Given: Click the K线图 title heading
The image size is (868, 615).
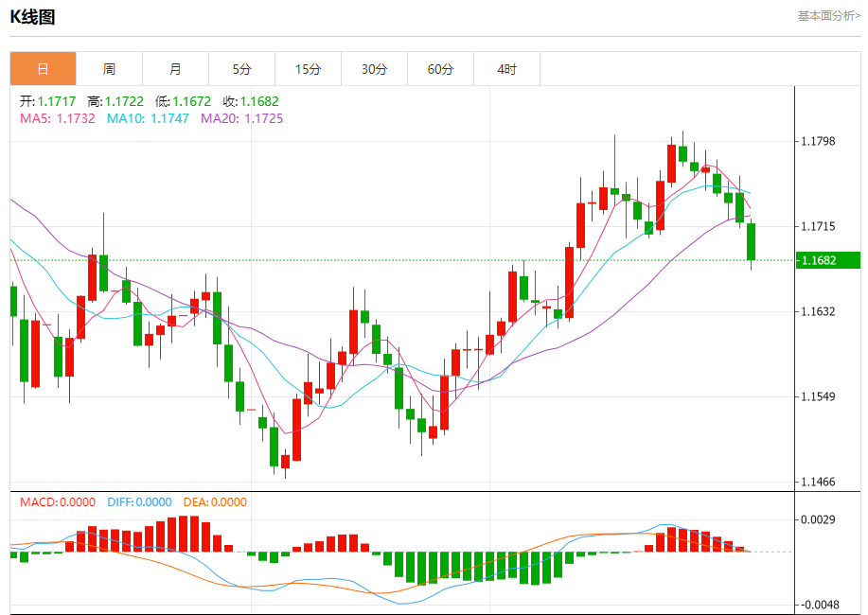Looking at the screenshot, I should click(32, 16).
